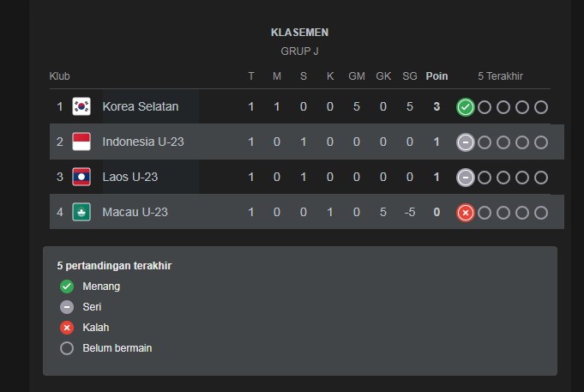The height and width of the screenshot is (392, 584).
Task: Click the Korea Selatan flag icon
Action: [x=81, y=106]
